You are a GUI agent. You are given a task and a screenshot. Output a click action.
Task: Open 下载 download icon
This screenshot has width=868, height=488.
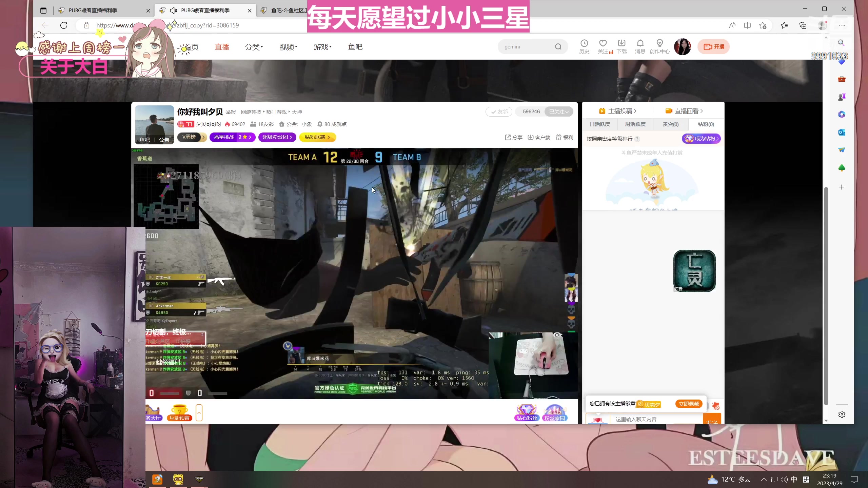point(622,46)
